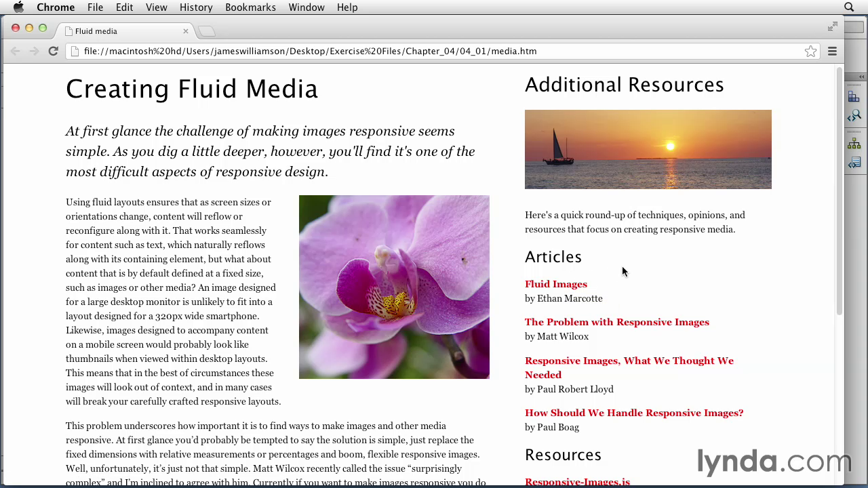This screenshot has width=868, height=488.
Task: Open the Bookmarks menu
Action: [x=250, y=7]
